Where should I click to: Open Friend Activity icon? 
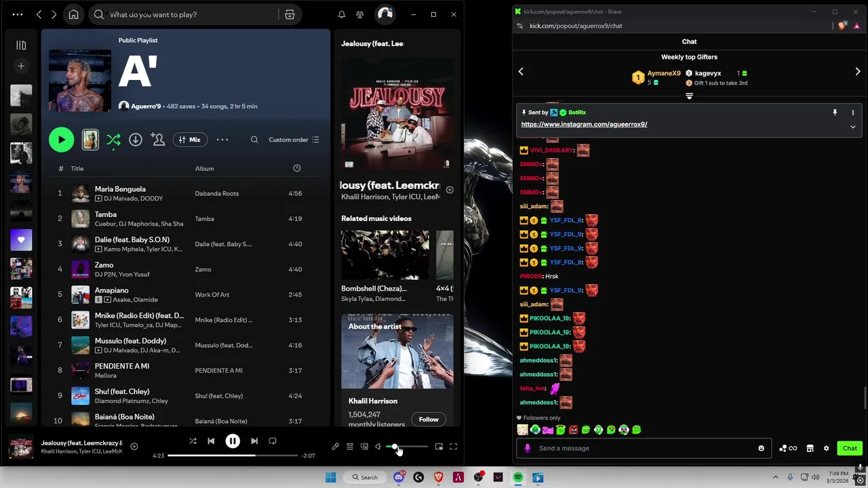pyautogui.click(x=360, y=14)
